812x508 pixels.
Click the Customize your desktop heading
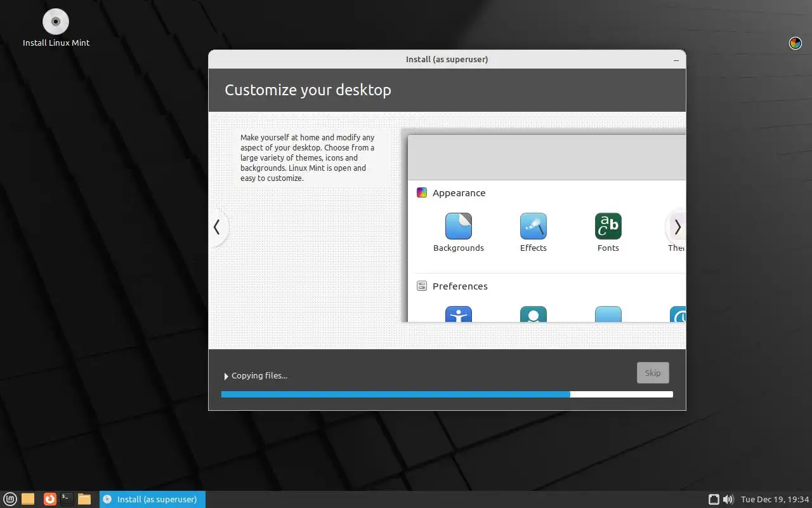[x=308, y=90]
